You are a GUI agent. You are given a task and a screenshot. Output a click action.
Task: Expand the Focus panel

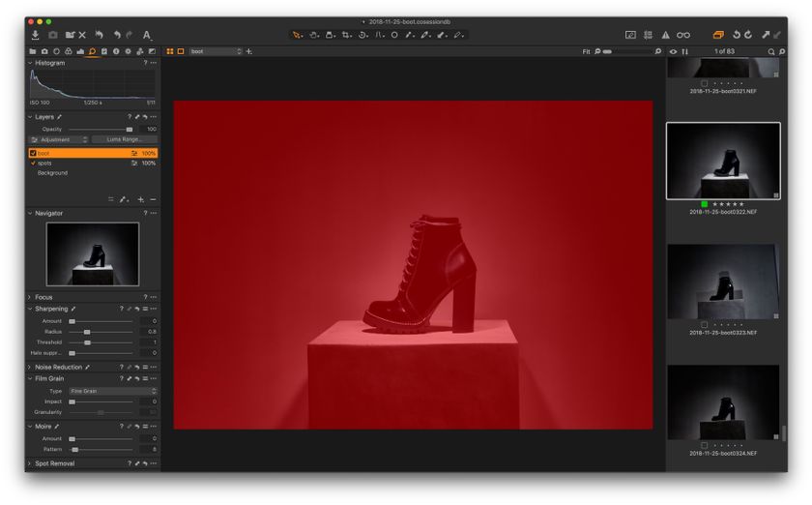[30, 297]
